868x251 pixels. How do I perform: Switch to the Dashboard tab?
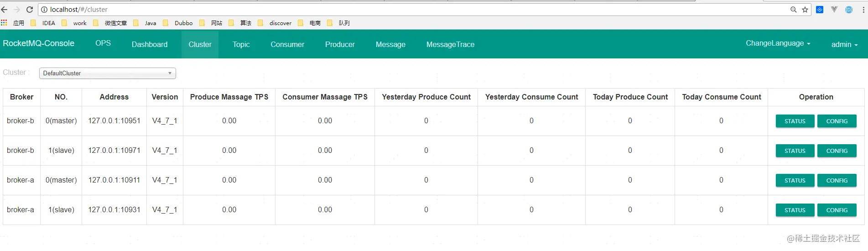point(150,44)
